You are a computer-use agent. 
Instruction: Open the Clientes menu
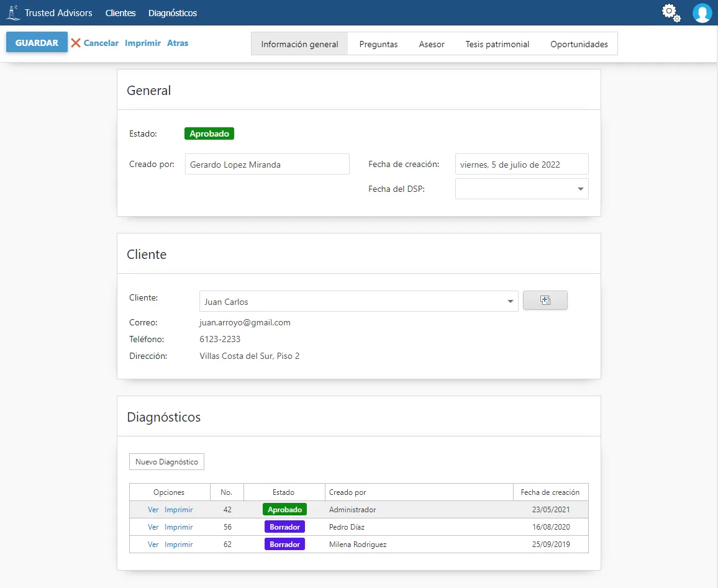(x=120, y=13)
